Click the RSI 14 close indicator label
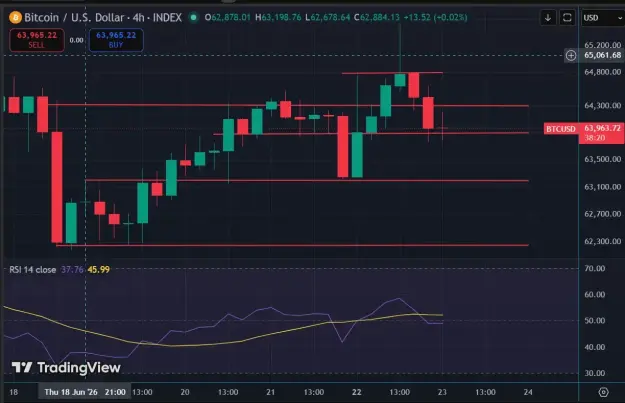The height and width of the screenshot is (403, 625). click(x=33, y=270)
